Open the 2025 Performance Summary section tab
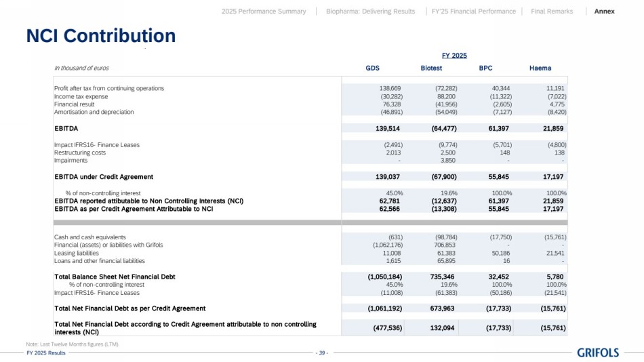 [264, 12]
